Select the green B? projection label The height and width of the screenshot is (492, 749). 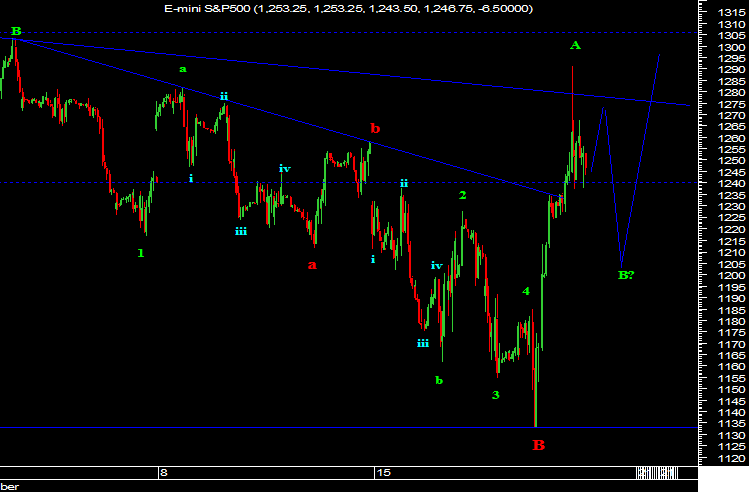pyautogui.click(x=626, y=275)
